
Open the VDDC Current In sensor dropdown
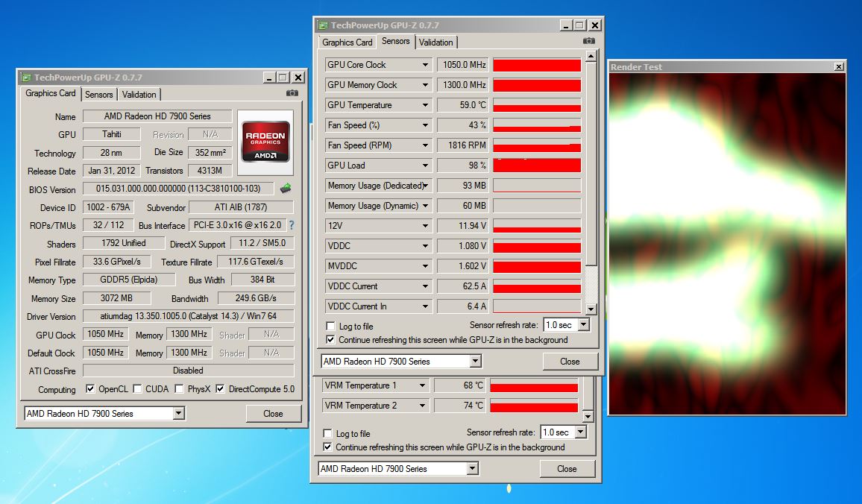pos(425,306)
